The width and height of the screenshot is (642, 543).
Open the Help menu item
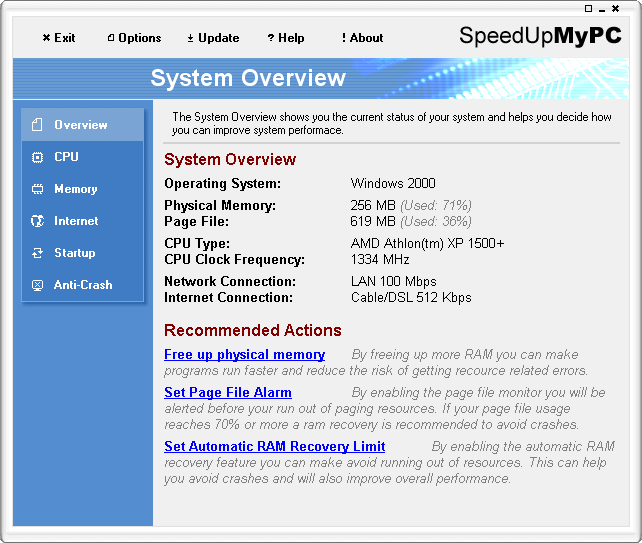pyautogui.click(x=291, y=38)
